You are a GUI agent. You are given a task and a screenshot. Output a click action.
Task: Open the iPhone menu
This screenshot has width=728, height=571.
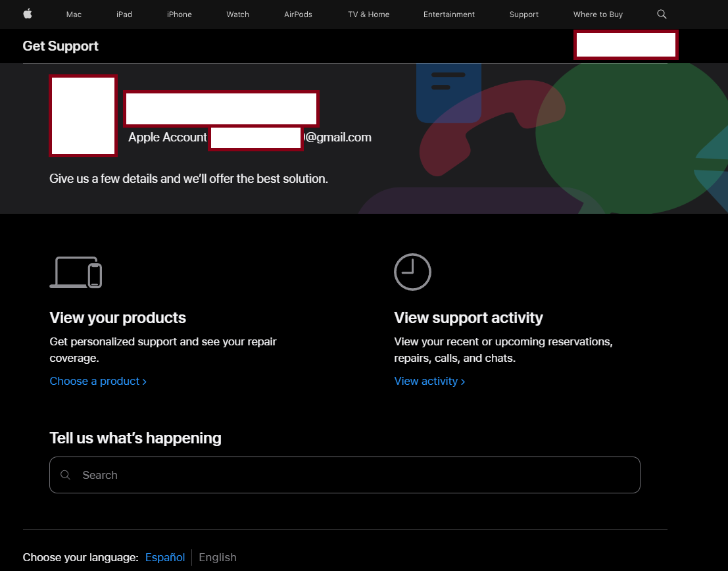click(180, 14)
